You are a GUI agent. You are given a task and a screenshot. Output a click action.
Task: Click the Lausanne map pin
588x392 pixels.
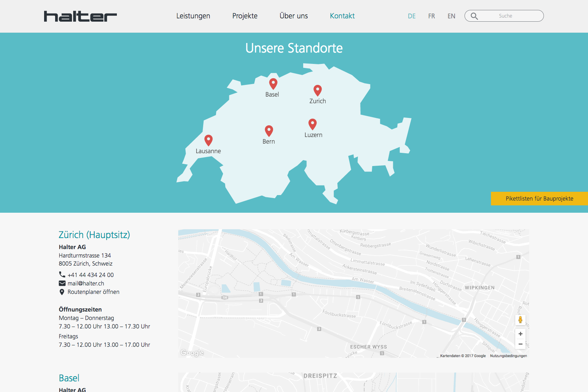point(208,140)
